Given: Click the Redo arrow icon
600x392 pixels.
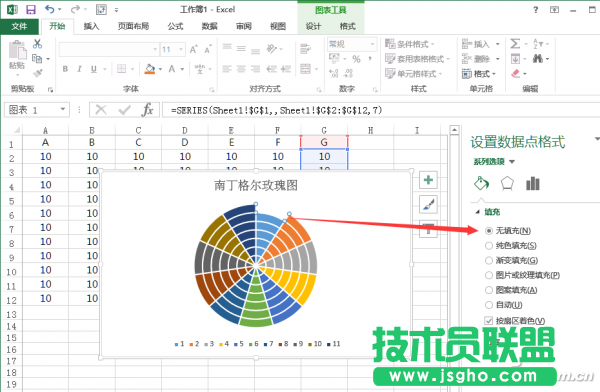Looking at the screenshot, I should 76,9.
